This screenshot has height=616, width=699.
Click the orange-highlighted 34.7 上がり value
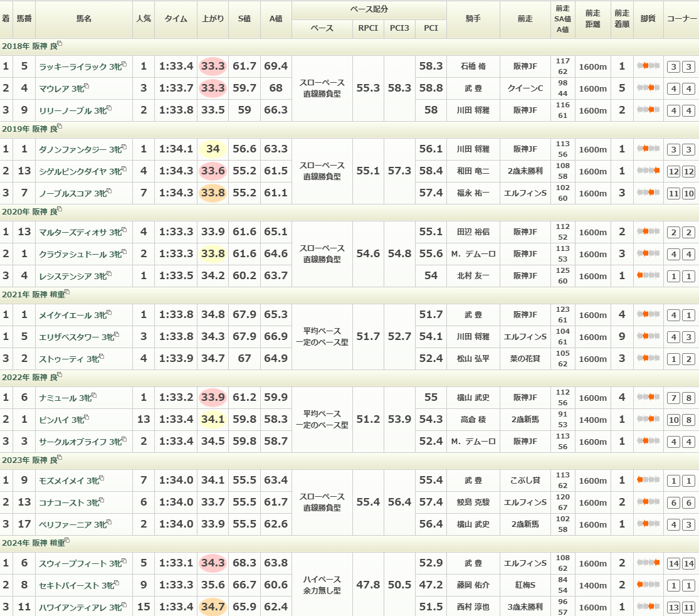tap(213, 607)
